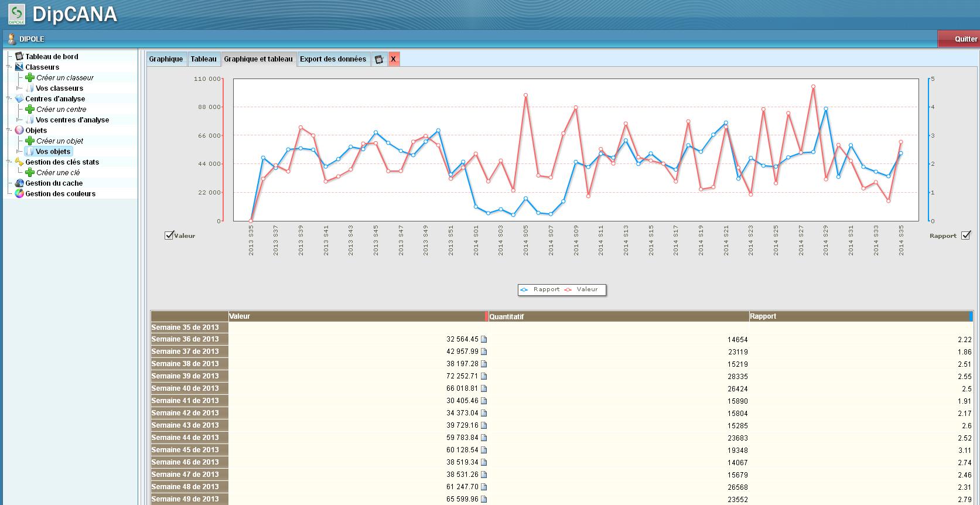
Task: Select row Semaine 35 de 2013
Action: coord(189,327)
